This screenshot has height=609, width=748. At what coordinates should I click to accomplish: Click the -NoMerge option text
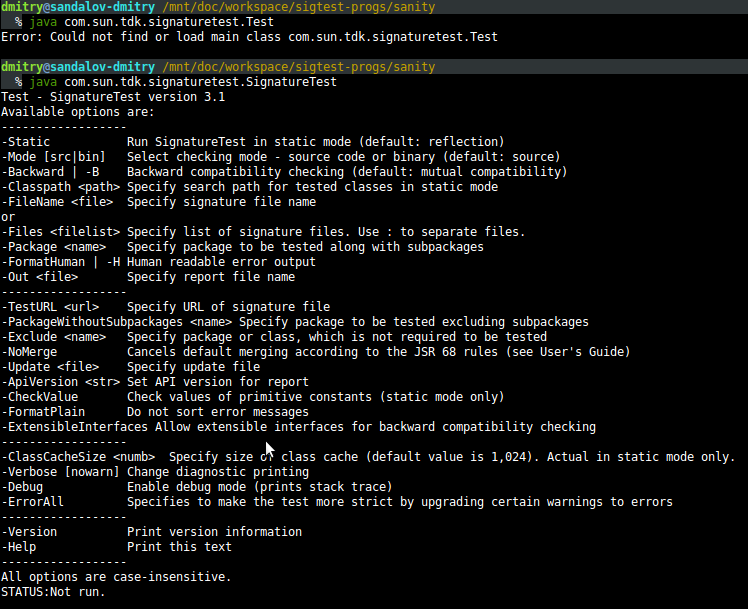coord(29,352)
